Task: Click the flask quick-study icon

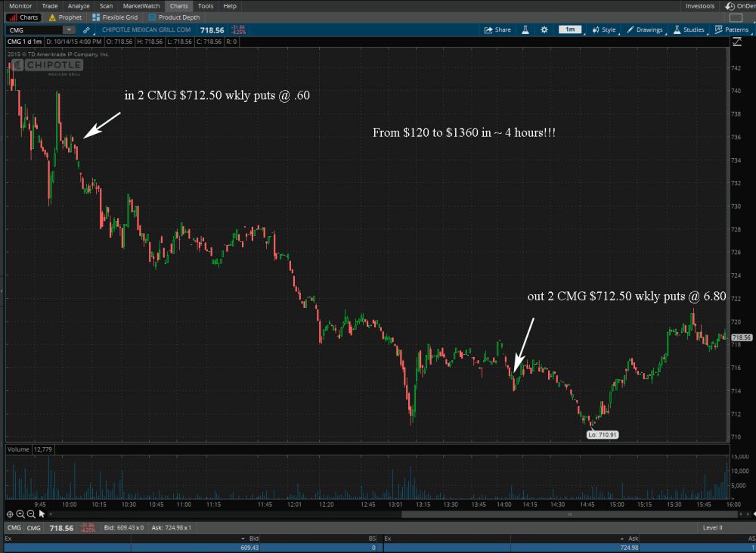Action: (525, 30)
